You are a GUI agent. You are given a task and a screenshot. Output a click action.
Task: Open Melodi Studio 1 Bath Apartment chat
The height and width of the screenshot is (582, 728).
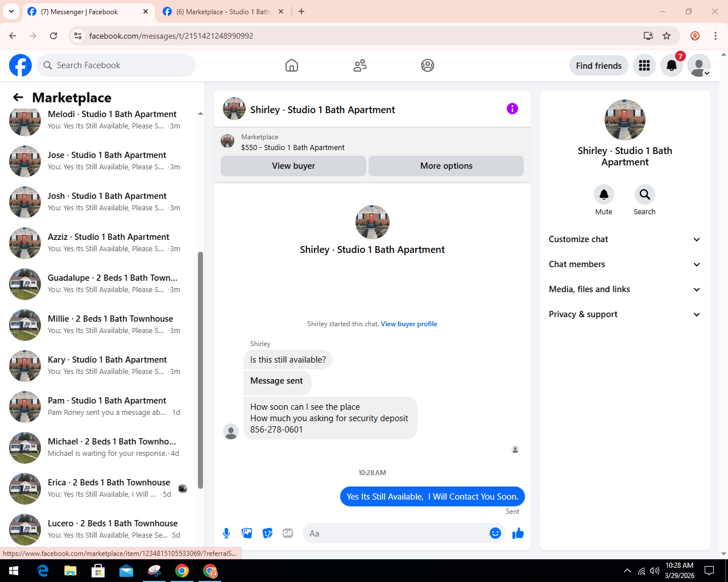(x=102, y=120)
